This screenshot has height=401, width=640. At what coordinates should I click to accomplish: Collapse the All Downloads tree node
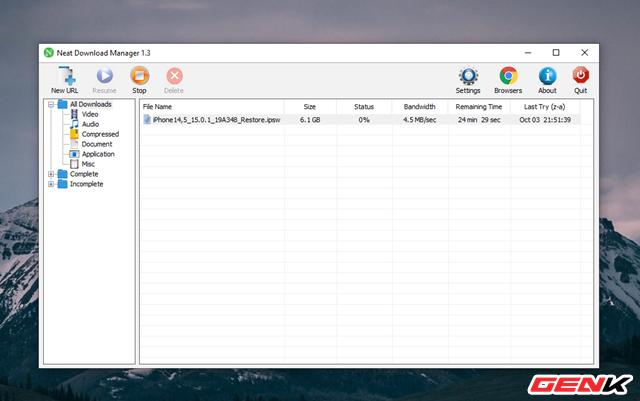tap(51, 105)
